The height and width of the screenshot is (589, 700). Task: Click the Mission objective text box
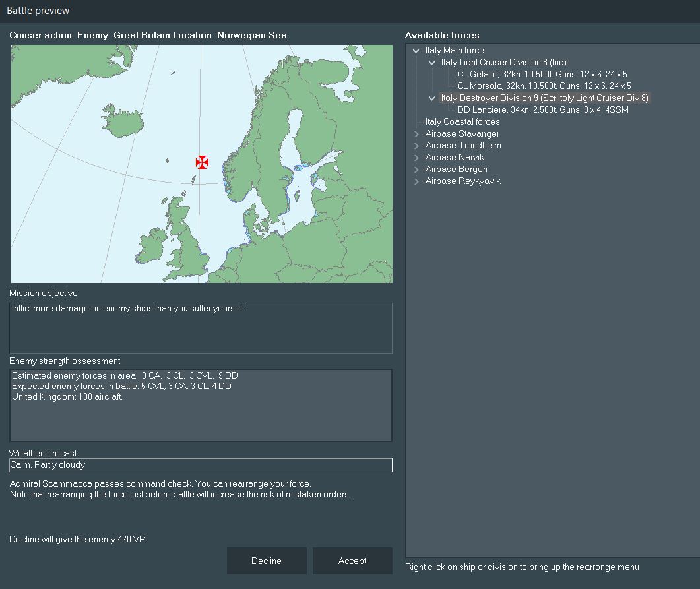201,328
